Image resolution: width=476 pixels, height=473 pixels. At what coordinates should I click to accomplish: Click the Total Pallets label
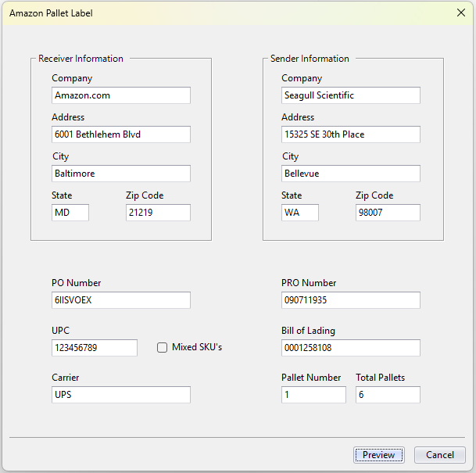tap(381, 378)
